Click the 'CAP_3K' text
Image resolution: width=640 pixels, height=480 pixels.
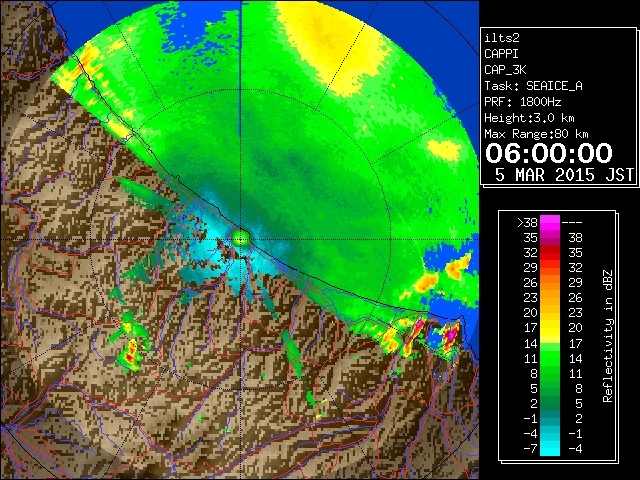[x=505, y=70]
